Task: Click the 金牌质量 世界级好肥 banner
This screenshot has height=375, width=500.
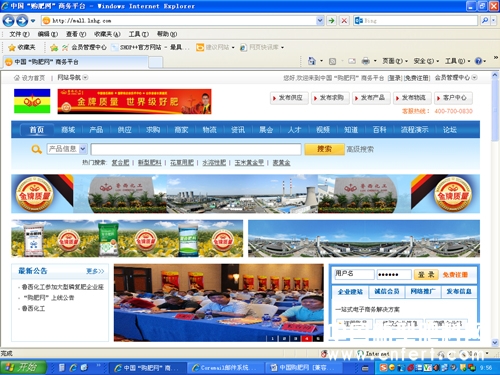Action: pyautogui.click(x=134, y=101)
